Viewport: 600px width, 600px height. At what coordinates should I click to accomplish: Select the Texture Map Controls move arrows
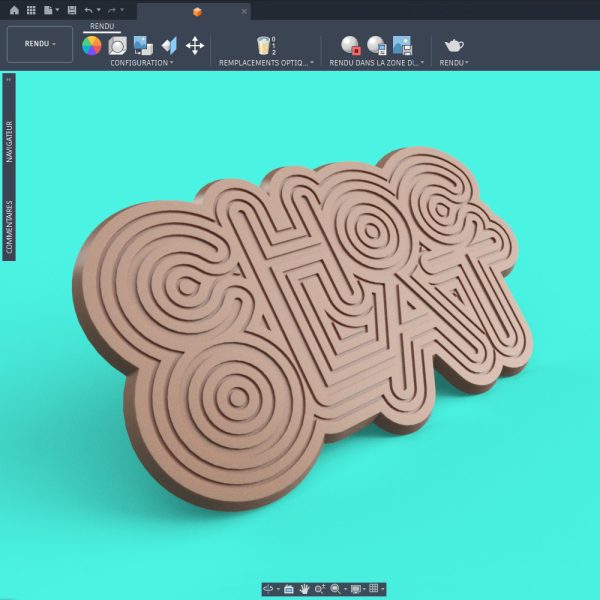(x=195, y=46)
